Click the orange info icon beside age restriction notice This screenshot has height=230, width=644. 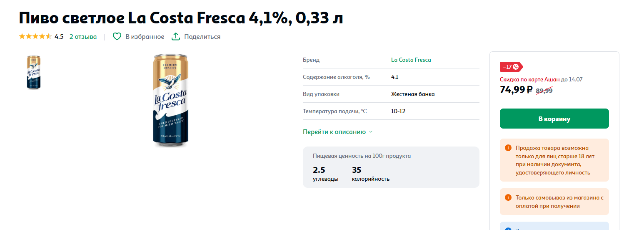[x=508, y=148]
